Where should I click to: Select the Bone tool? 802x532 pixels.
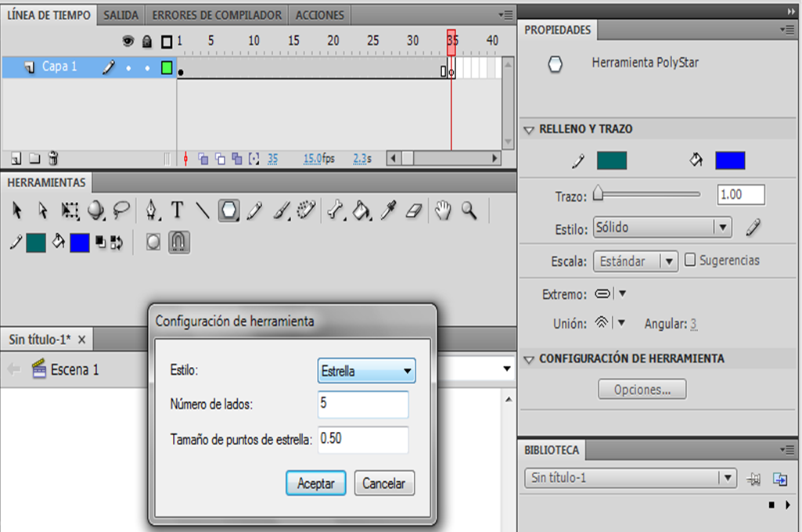335,210
